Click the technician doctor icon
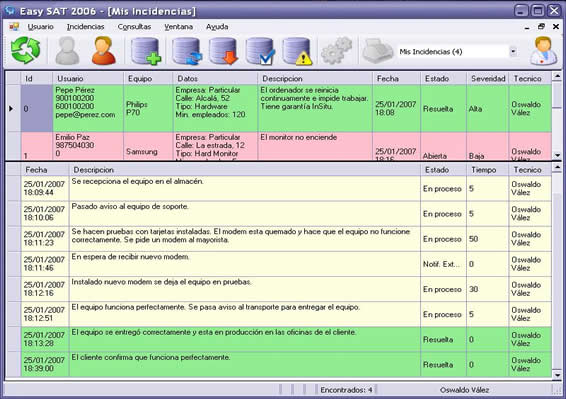Image resolution: width=566 pixels, height=399 pixels. click(543, 51)
